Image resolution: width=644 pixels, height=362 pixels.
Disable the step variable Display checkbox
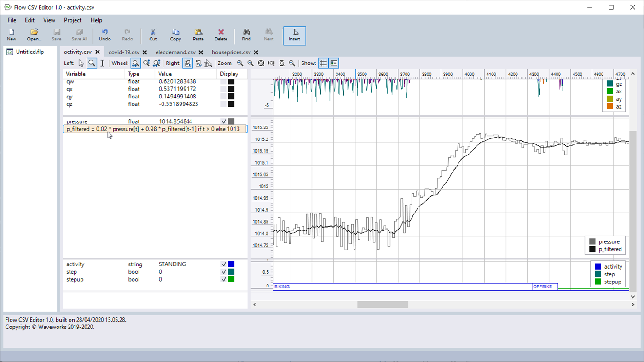tap(224, 271)
